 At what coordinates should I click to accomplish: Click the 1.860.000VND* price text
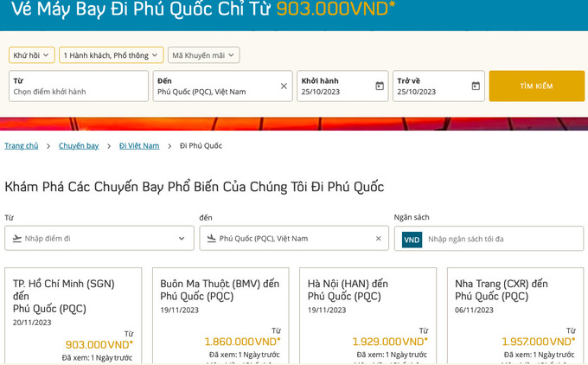pos(242,342)
